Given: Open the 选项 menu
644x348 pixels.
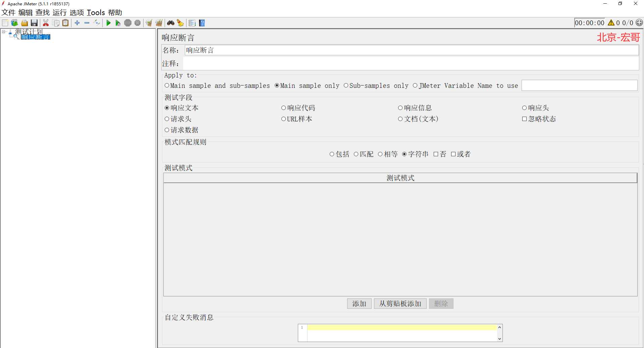Looking at the screenshot, I should pyautogui.click(x=77, y=13).
